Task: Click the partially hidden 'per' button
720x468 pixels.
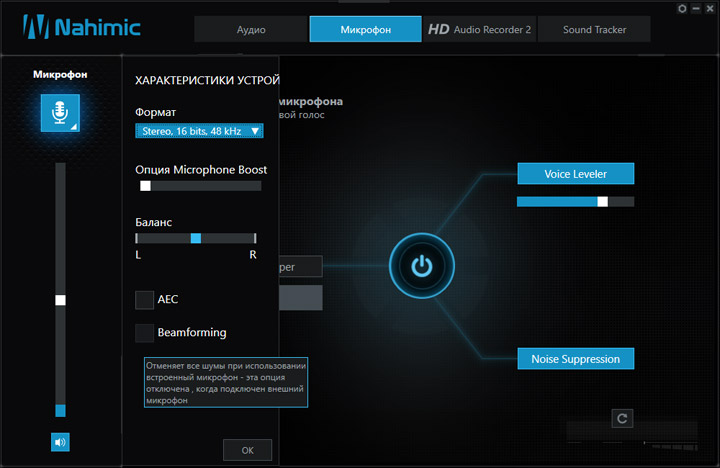Action: 301,266
